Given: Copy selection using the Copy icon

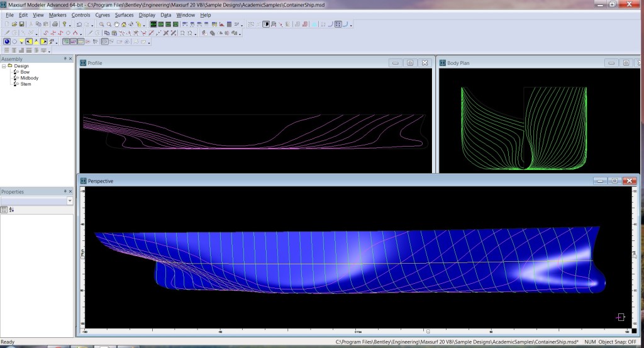Looking at the screenshot, I should click(38, 25).
